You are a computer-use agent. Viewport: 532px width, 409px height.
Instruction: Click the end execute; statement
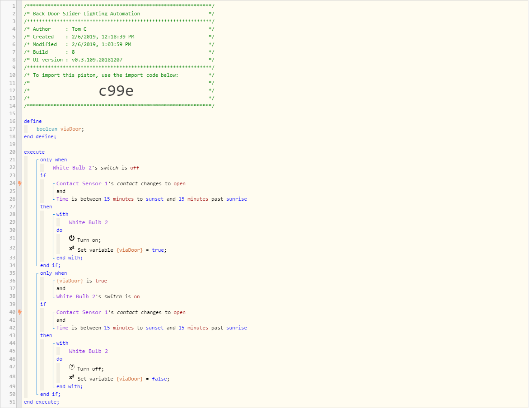coord(42,402)
